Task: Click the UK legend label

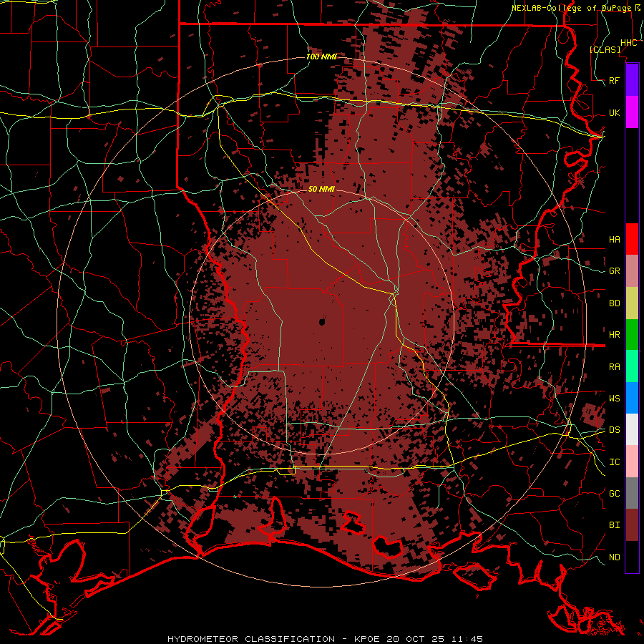Action: click(x=614, y=112)
